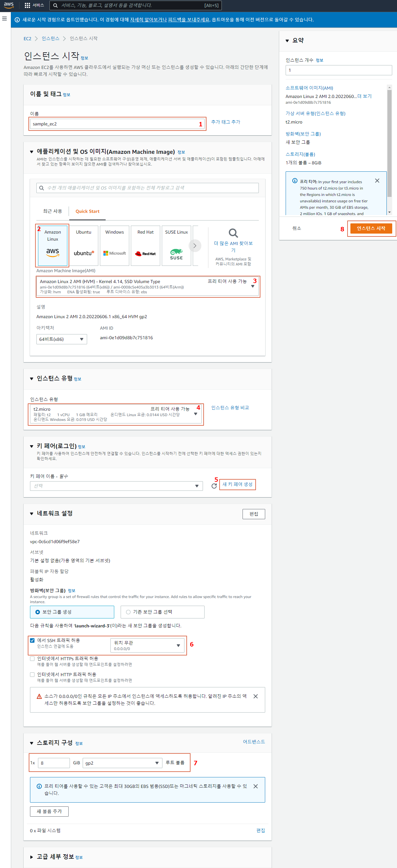397x868 pixels.
Task: Go to EC2 breadcrumb
Action: [27, 38]
